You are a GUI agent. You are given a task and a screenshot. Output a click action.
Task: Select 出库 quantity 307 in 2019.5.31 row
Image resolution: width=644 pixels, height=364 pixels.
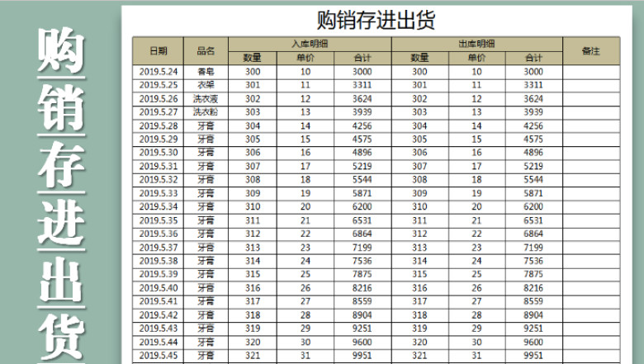point(419,166)
